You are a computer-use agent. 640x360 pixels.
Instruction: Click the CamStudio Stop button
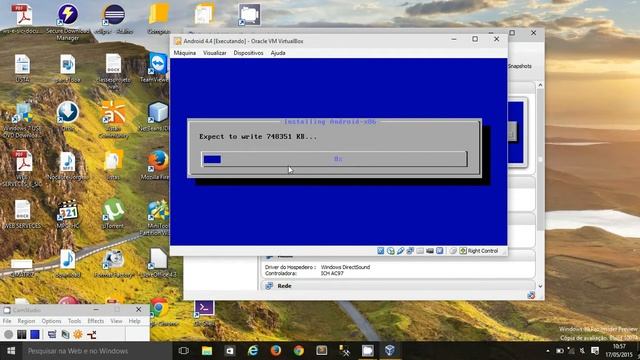pyautogui.click(x=35, y=335)
